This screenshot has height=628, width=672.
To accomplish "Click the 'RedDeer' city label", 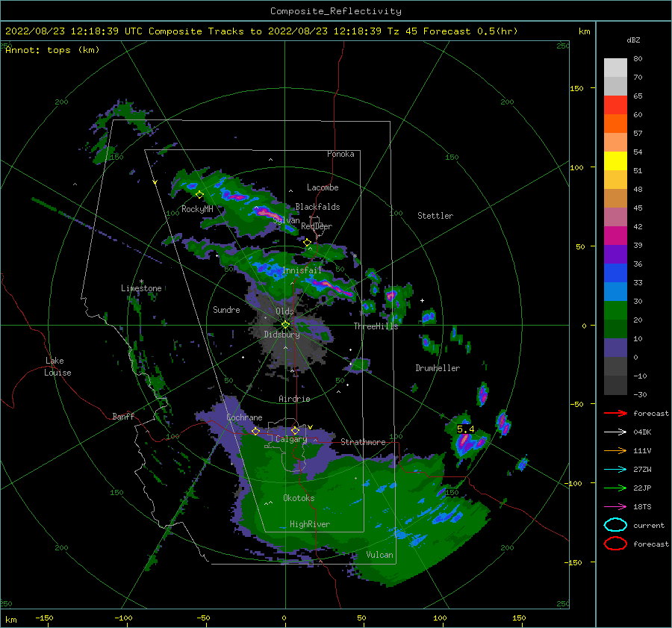I will (317, 226).
